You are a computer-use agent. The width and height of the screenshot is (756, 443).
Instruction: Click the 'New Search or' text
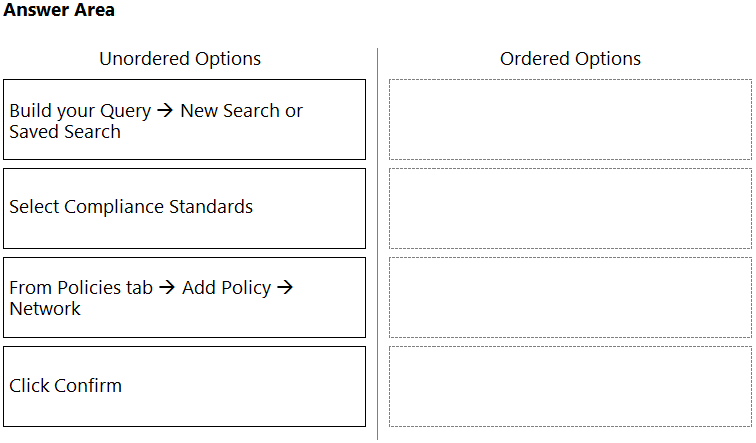coord(242,110)
